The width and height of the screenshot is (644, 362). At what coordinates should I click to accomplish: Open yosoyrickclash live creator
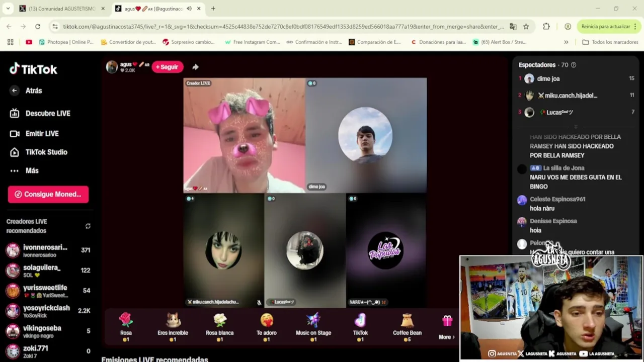pos(48,311)
